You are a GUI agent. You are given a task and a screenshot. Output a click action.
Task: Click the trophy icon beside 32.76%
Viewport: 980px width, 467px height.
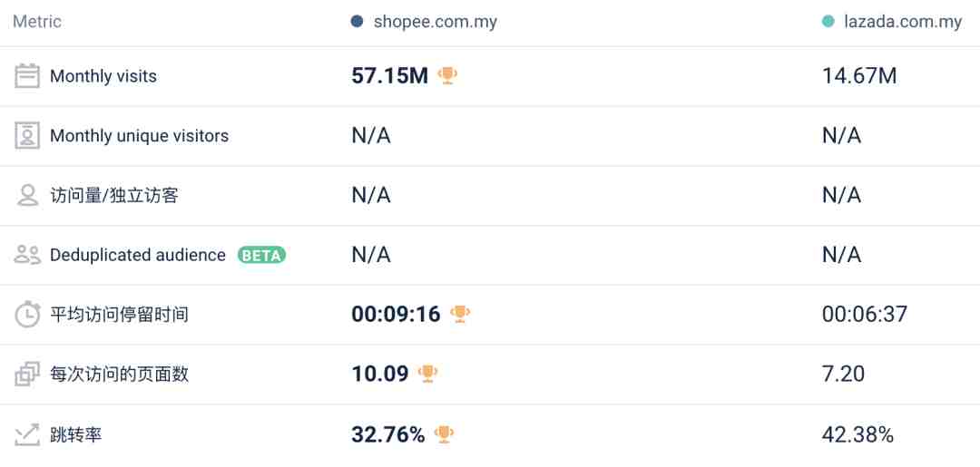(x=444, y=433)
